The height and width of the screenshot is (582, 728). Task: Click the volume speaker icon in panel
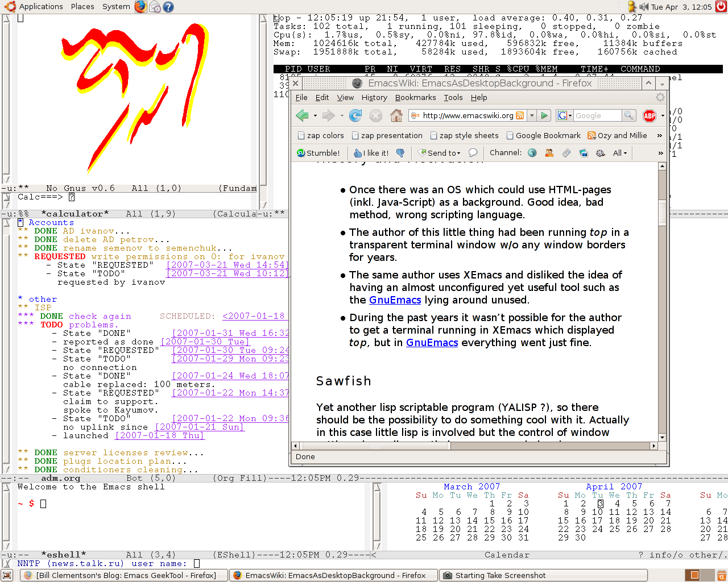tap(644, 7)
